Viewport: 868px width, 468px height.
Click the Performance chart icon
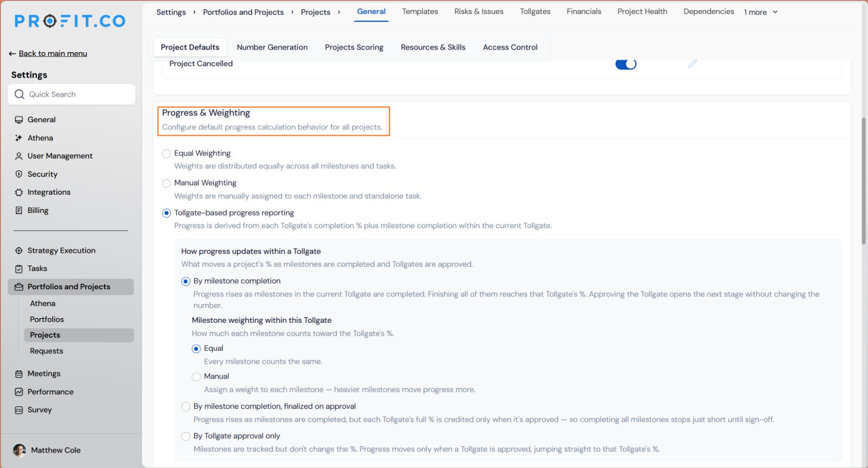[19, 392]
